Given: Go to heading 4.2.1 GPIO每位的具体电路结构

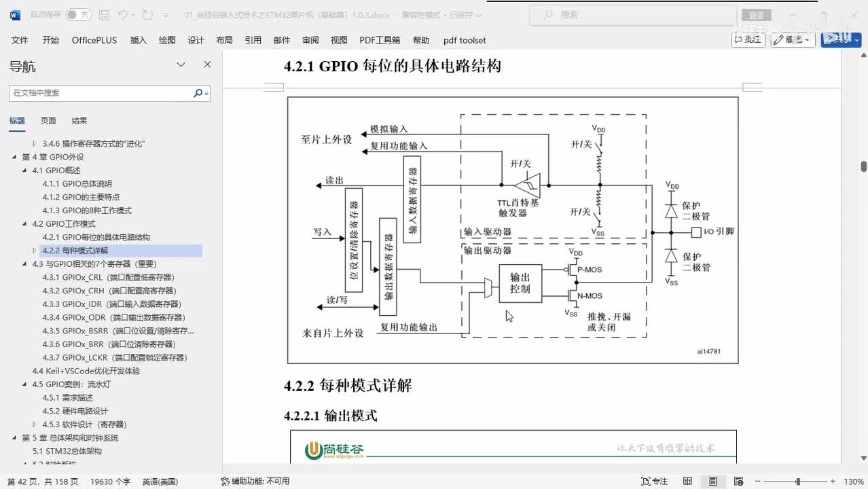Looking at the screenshot, I should click(96, 237).
